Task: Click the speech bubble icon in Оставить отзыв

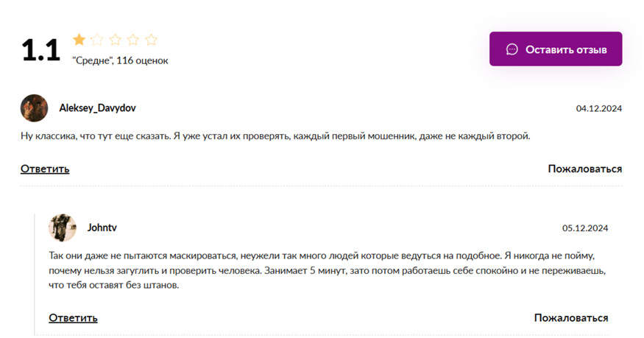Action: pyautogui.click(x=512, y=49)
